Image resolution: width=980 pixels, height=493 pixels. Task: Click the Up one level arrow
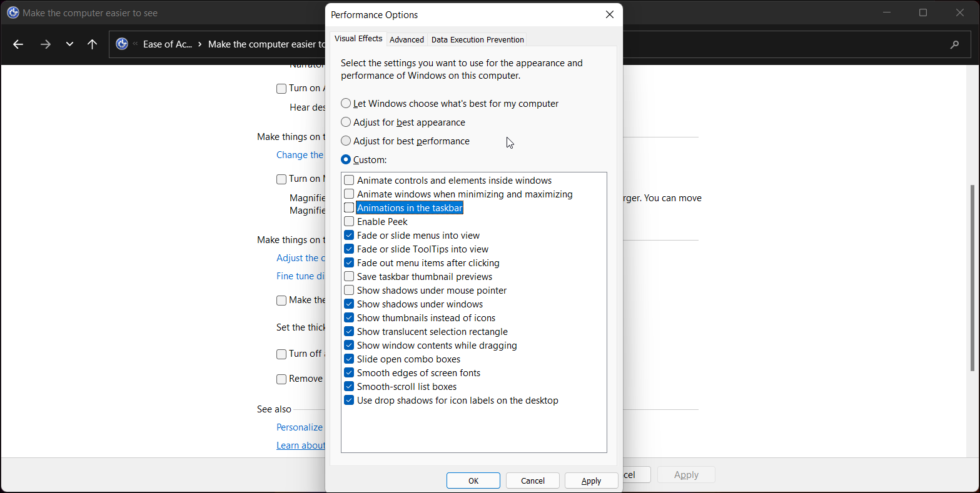click(92, 44)
